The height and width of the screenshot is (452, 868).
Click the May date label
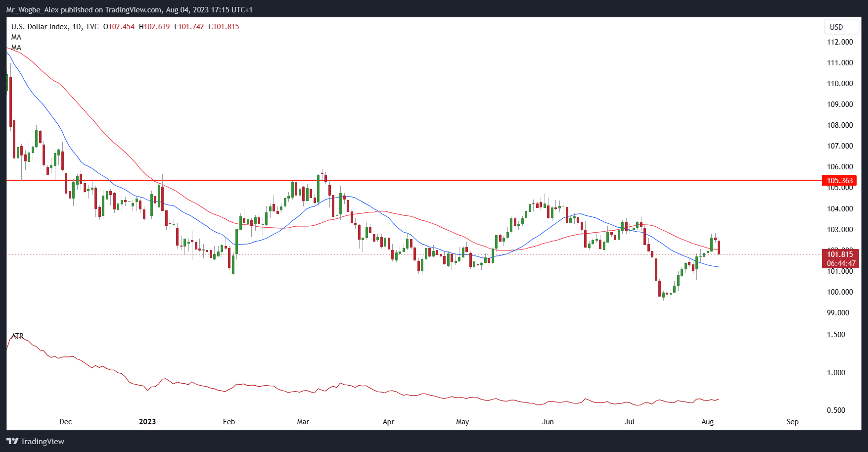tap(462, 422)
